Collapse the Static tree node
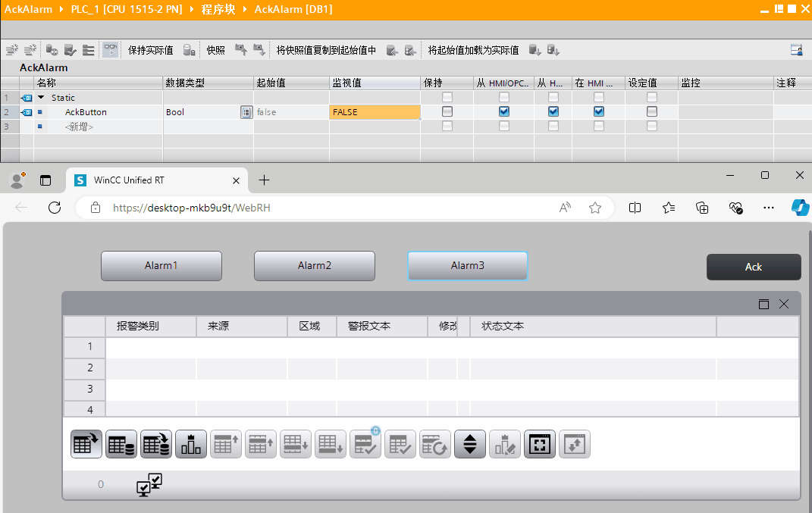The height and width of the screenshot is (513, 812). coord(41,97)
